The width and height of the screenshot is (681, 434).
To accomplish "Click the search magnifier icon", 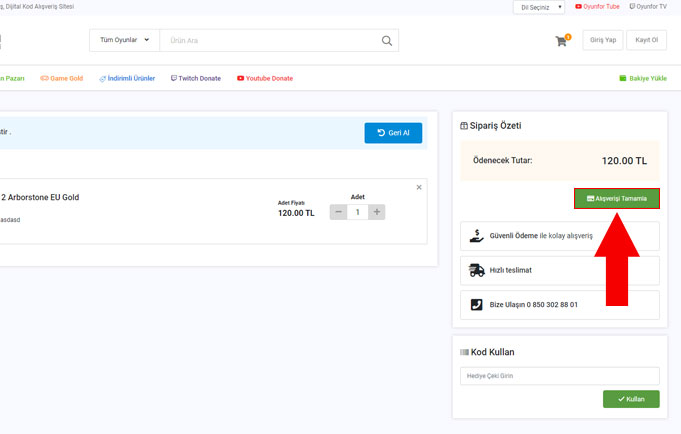I will click(387, 41).
